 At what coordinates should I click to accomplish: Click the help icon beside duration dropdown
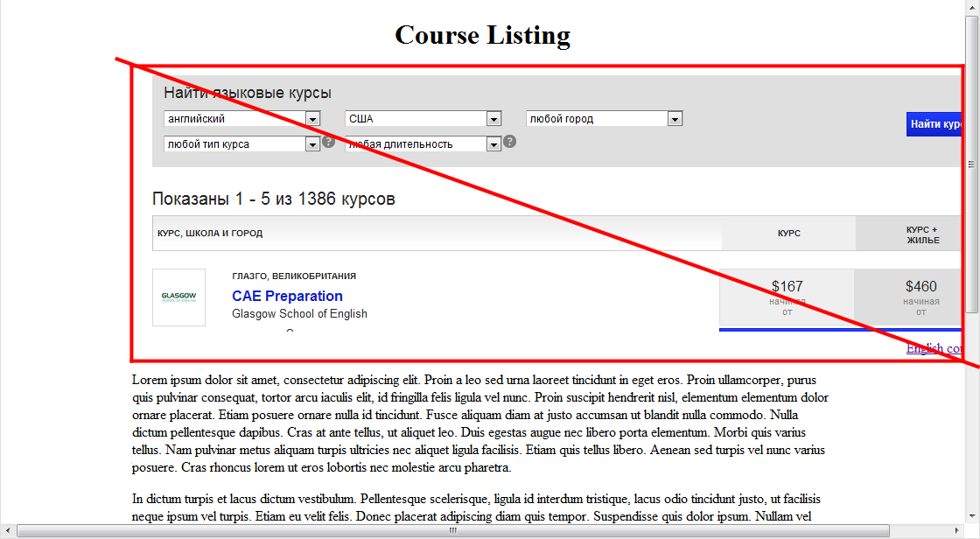coord(509,142)
